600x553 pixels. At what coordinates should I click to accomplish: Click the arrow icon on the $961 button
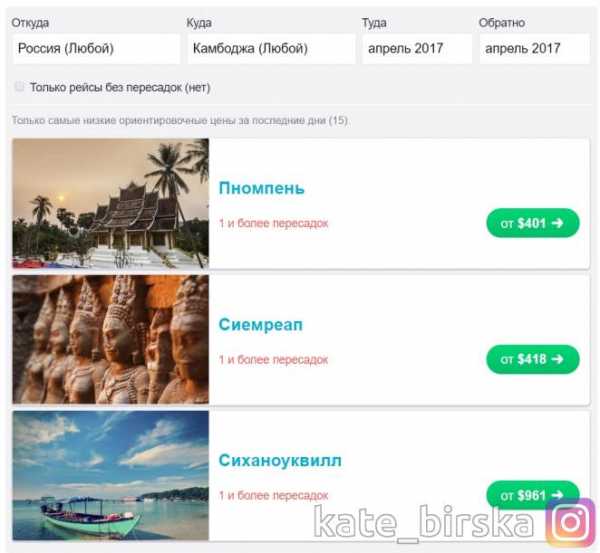[558, 495]
